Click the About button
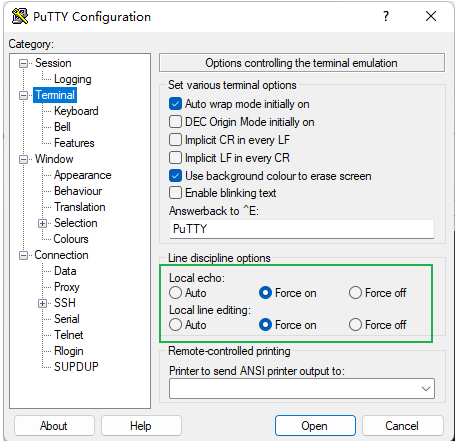Viewport: 461px width, 444px height. pyautogui.click(x=54, y=426)
